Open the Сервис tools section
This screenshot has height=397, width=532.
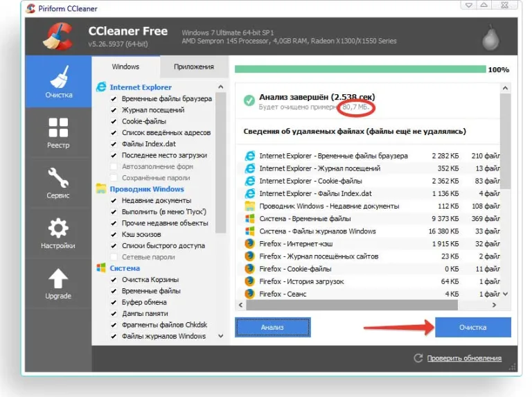click(x=58, y=183)
